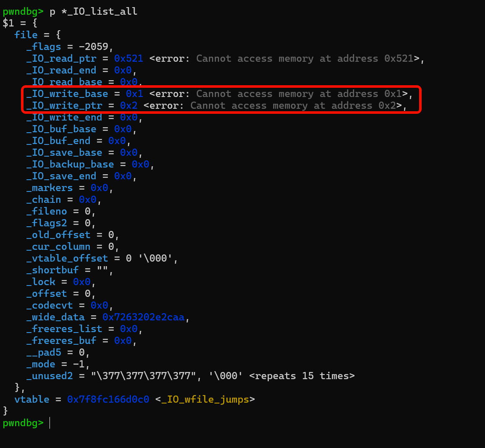Click the _IO_read_ptr value 0x521
Viewport: 485px width, 448px height.
pyautogui.click(x=129, y=58)
